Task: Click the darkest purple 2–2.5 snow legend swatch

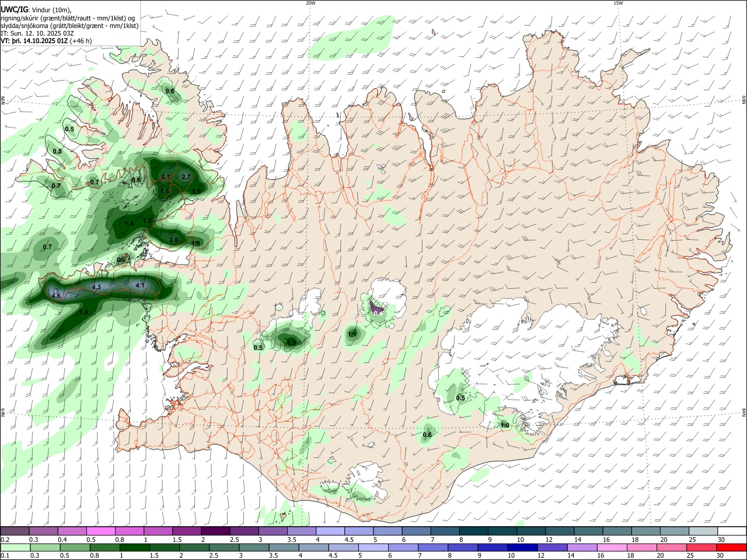Action: pos(214,531)
